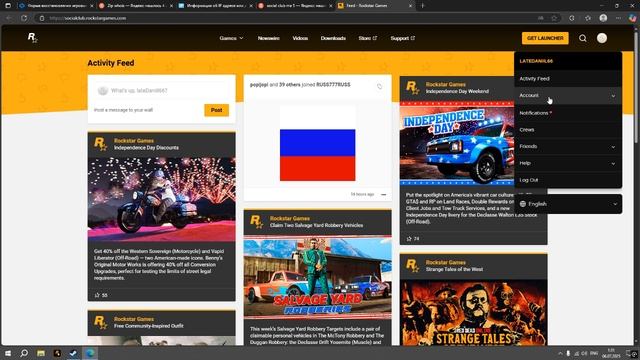The width and height of the screenshot is (640, 360).
Task: Close the Feed - Rockstar Games tab
Action: pos(411,6)
